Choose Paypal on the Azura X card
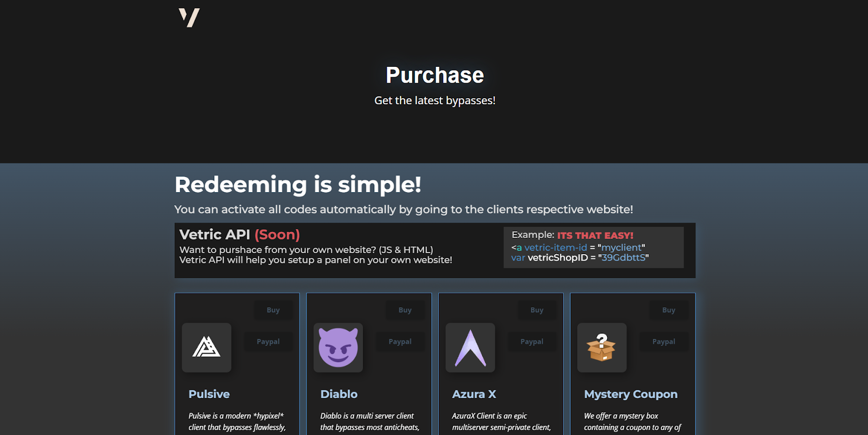This screenshot has height=435, width=868. pyautogui.click(x=532, y=342)
